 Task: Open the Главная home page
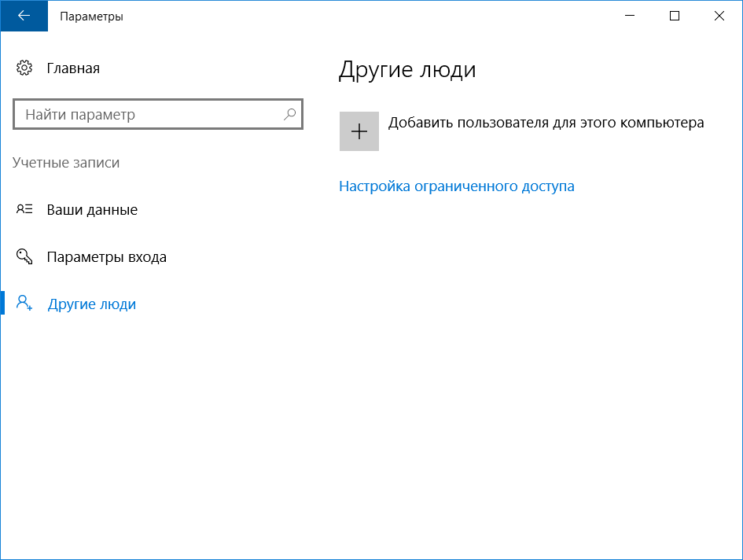click(73, 68)
